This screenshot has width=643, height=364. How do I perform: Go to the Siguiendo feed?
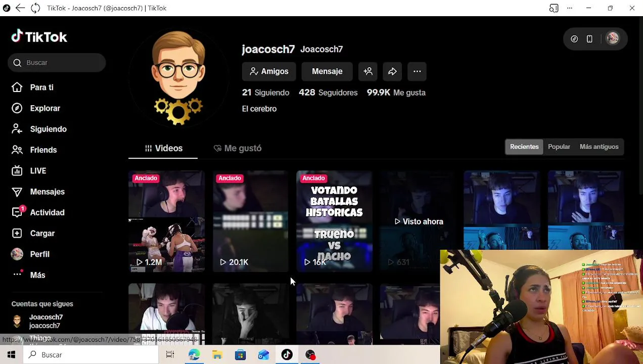click(48, 129)
